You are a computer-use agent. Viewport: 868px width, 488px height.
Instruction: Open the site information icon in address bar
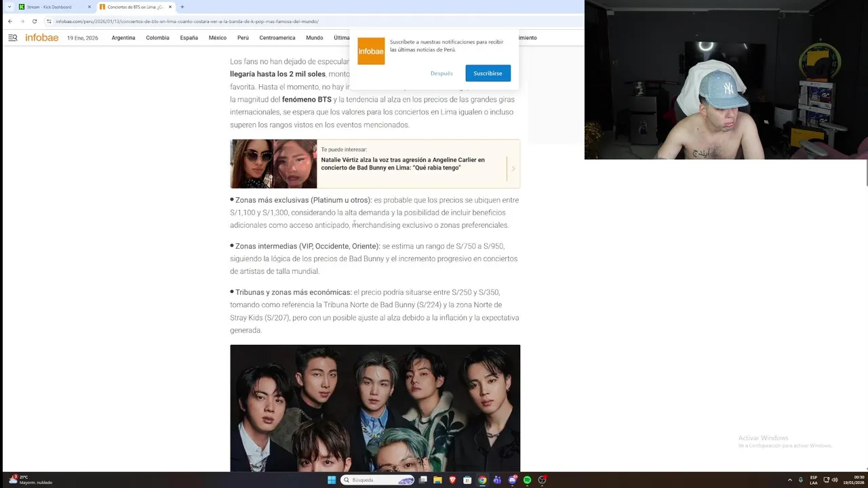49,21
